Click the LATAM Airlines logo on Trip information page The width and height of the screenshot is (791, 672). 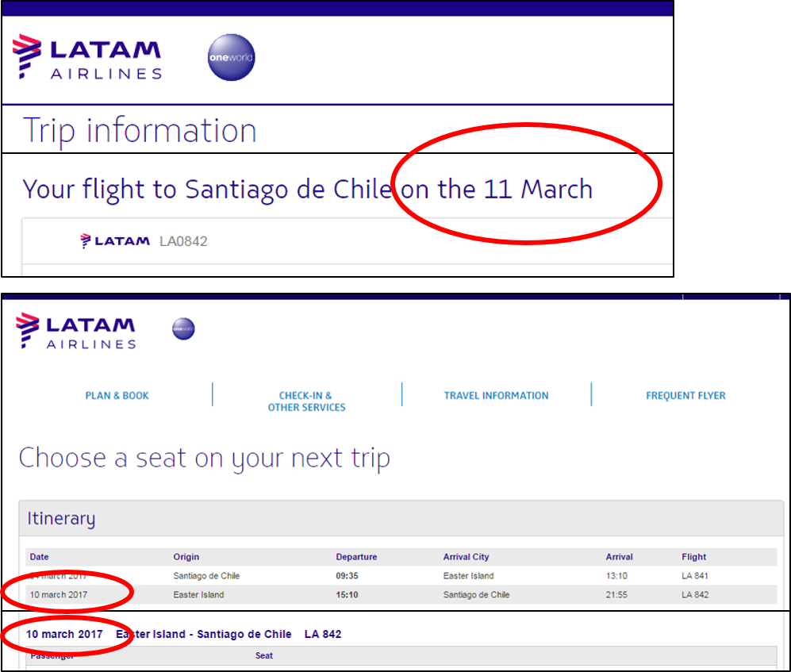click(86, 56)
